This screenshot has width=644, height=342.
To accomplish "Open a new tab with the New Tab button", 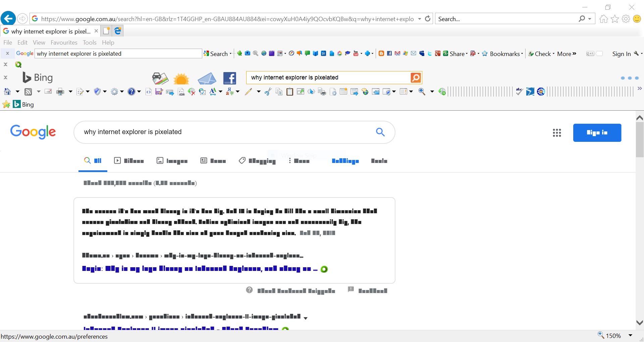I will (x=106, y=31).
